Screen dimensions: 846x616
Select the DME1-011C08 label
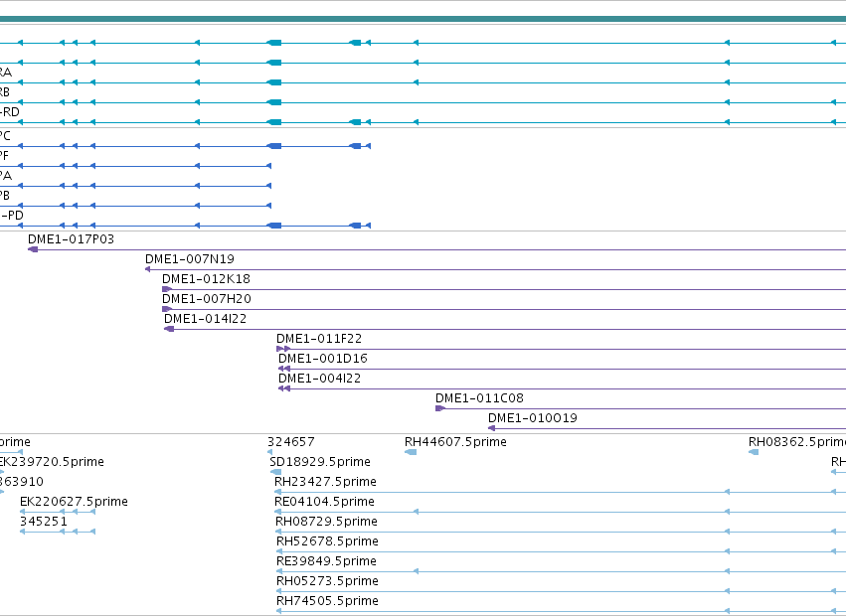[x=479, y=398]
